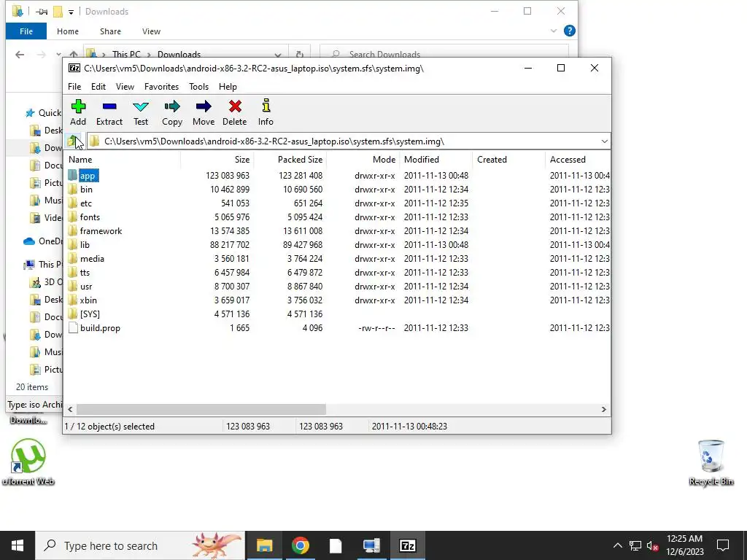Select the app folder icon
Image resolution: width=747 pixels, height=560 pixels.
pos(72,175)
